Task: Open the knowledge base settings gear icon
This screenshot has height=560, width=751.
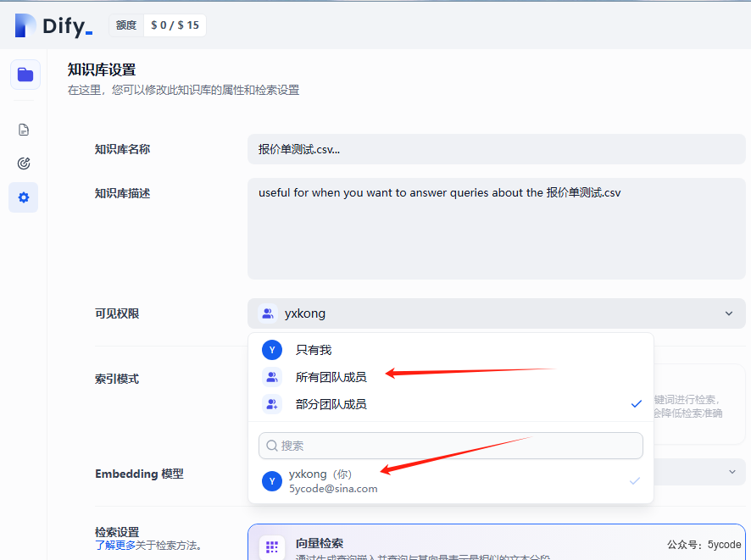Action: 23,197
